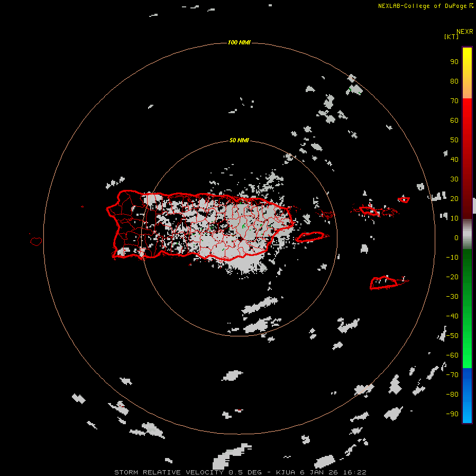This screenshot has height=476, width=476.
Task: Click the Vieques island outline east of Puerto Rico
Action: [310, 237]
